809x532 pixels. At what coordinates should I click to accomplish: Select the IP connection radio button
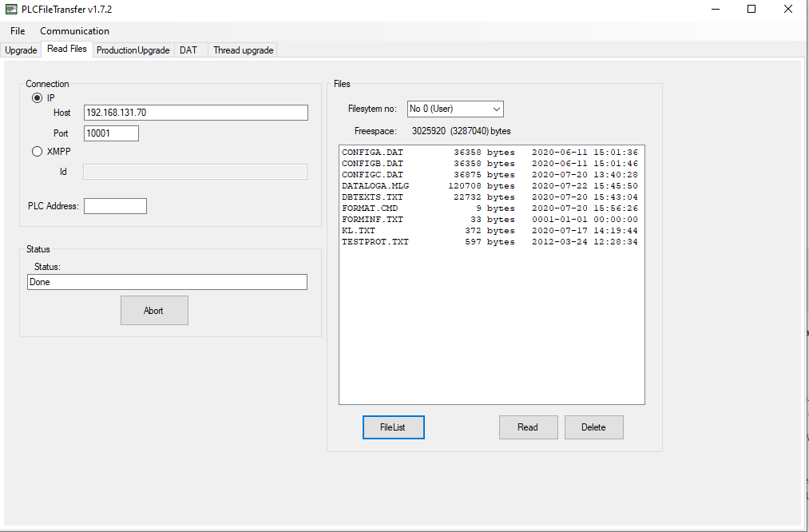click(38, 97)
